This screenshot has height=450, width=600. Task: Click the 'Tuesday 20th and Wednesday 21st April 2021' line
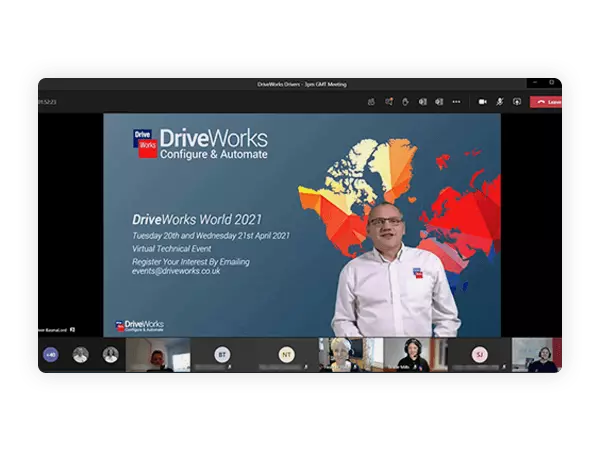tap(211, 236)
